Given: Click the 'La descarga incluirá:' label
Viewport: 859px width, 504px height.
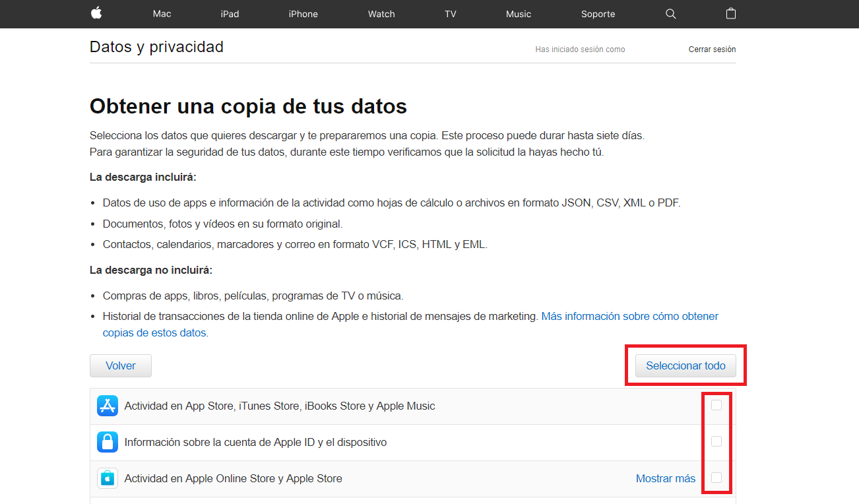Looking at the screenshot, I should [x=143, y=177].
